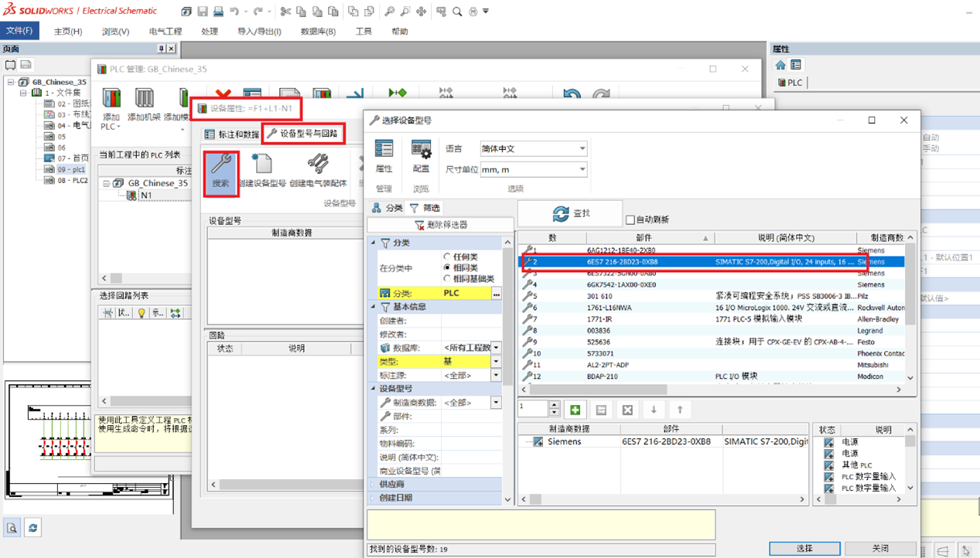Expand the 制造商数据 dropdown filter
Image resolution: width=980 pixels, height=558 pixels.
[496, 403]
